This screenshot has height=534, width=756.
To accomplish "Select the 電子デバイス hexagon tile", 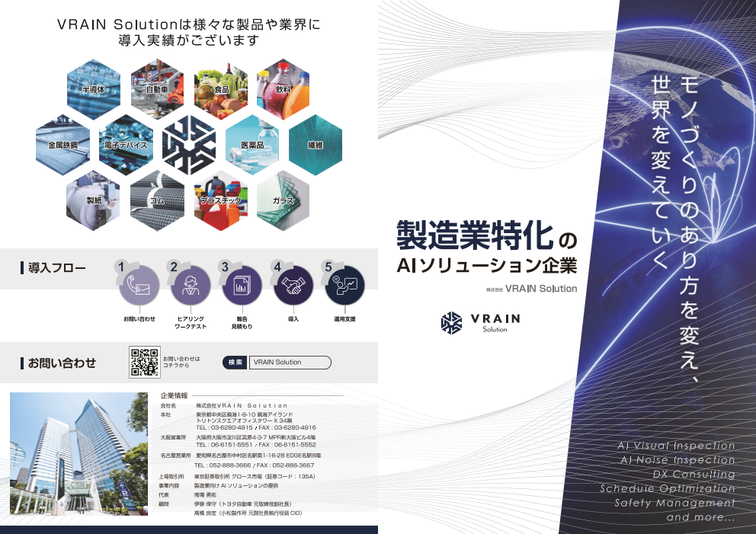I will tap(126, 145).
